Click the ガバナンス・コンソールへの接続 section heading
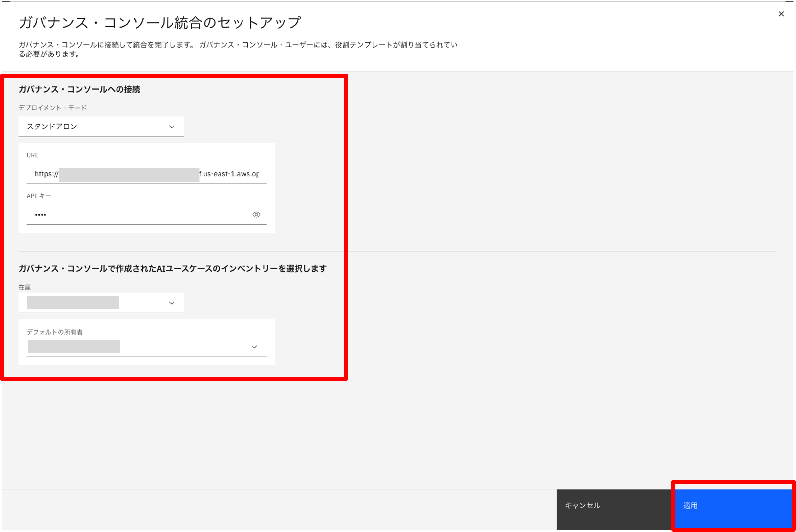796x532 pixels. coord(79,89)
